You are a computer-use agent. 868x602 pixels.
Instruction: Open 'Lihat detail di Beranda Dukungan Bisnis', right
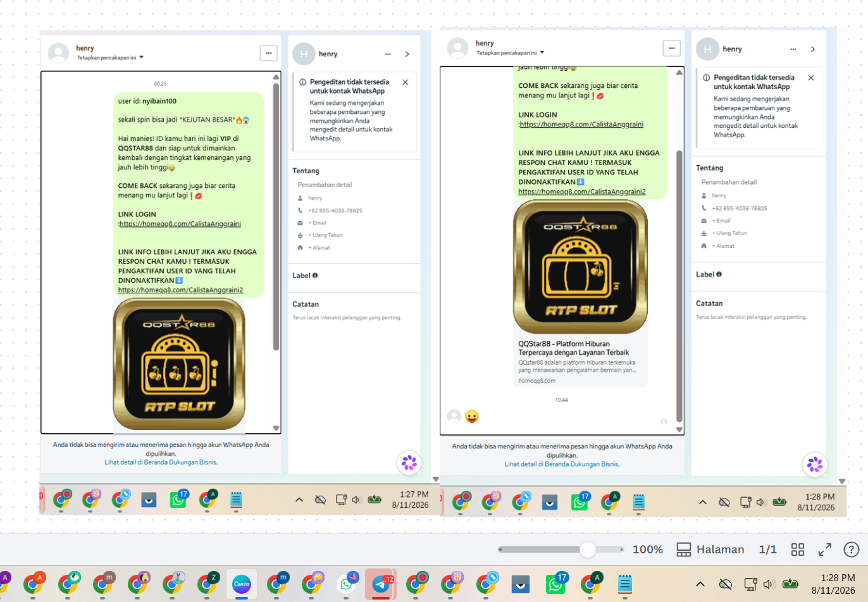562,464
